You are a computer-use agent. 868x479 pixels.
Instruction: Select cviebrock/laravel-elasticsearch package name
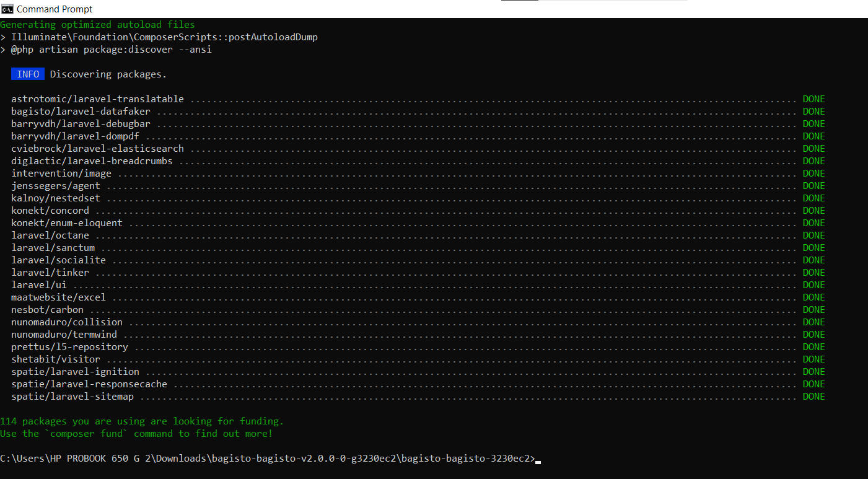pos(97,149)
